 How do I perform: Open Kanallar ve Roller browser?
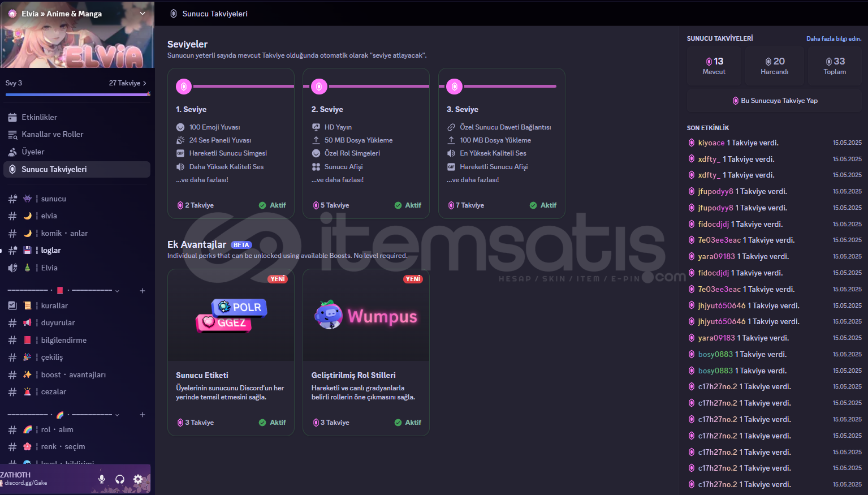coord(77,134)
